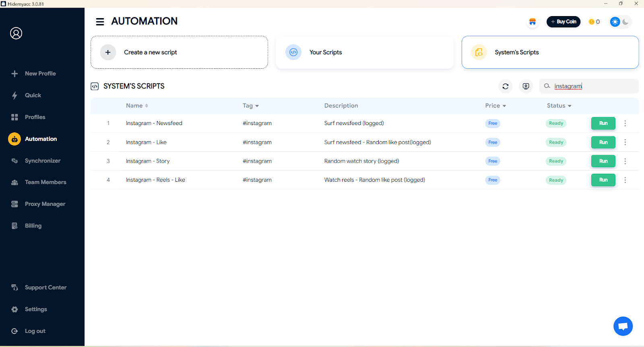Click 'Watch reels - Random like post (logged)' description
644x347 pixels.
point(375,180)
